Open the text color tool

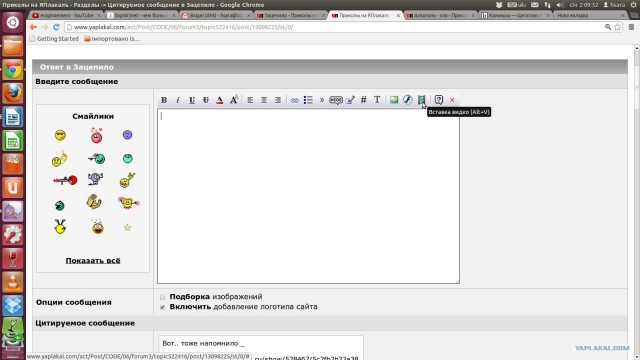tap(220, 100)
